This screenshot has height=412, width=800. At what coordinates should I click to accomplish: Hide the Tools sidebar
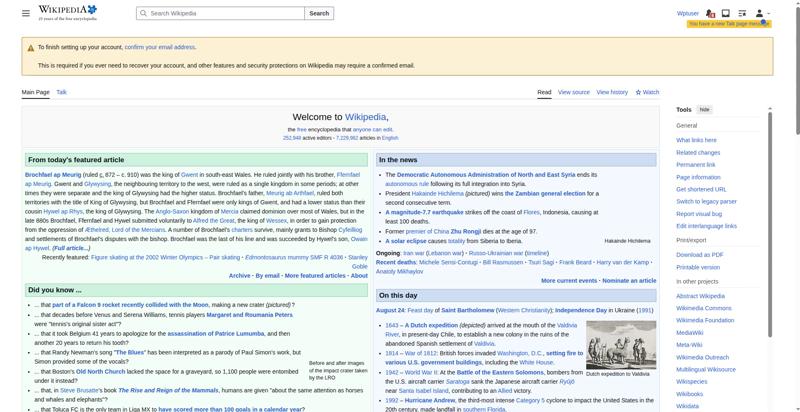click(704, 110)
